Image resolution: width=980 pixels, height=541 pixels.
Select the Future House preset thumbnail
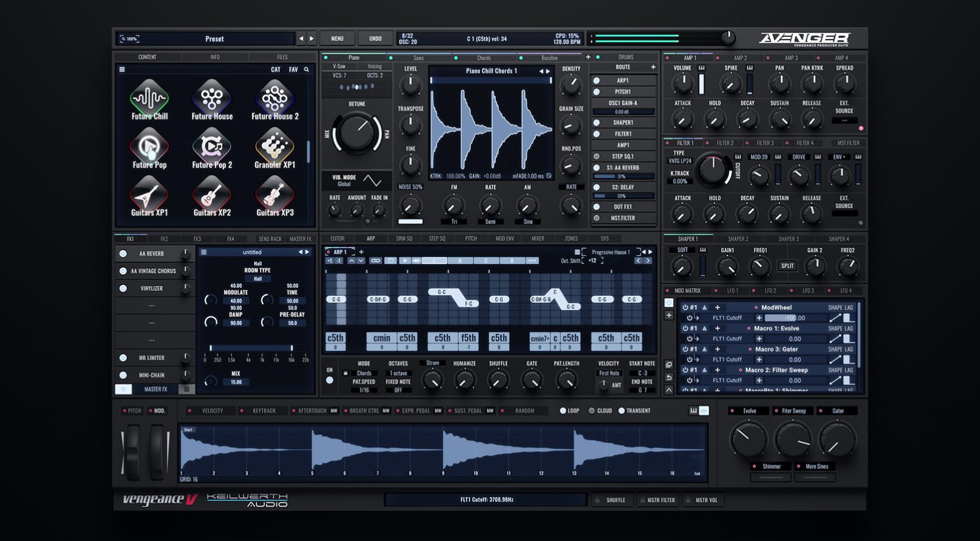pos(211,99)
